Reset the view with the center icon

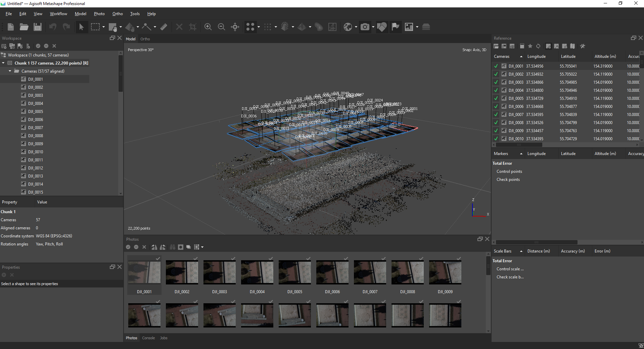(x=235, y=27)
